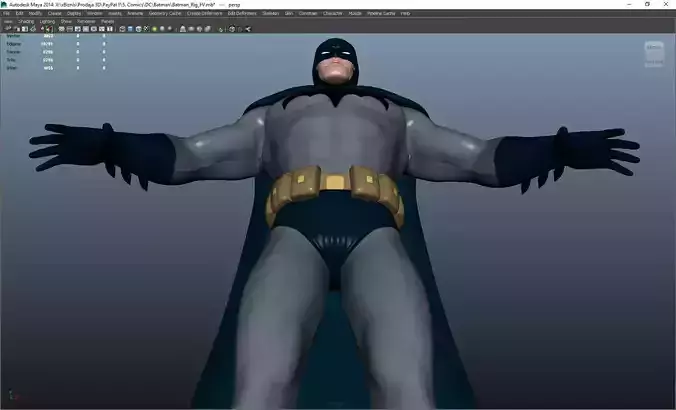Click the Tris label in poly count HUD
The image size is (676, 410).
click(x=11, y=60)
